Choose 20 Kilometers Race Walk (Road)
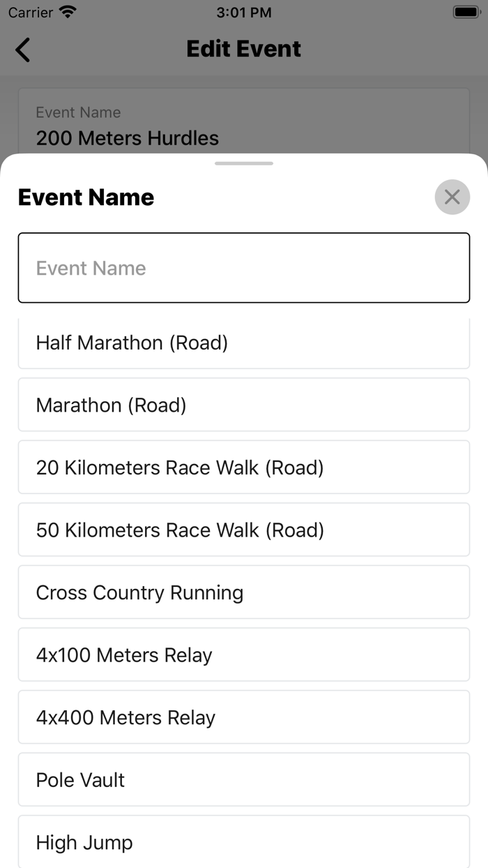 tap(244, 467)
